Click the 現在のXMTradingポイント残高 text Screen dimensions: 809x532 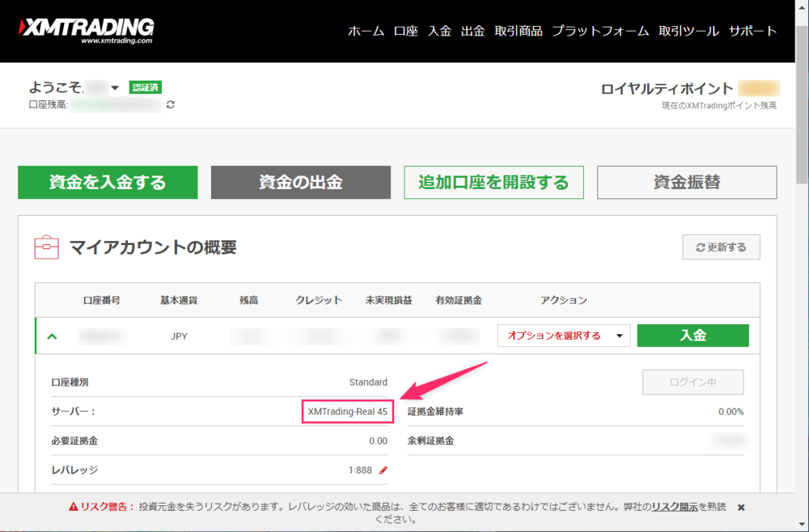click(x=719, y=106)
